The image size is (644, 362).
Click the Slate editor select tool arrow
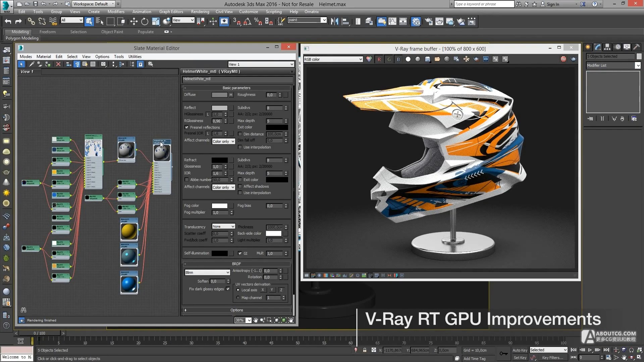pyautogui.click(x=21, y=64)
